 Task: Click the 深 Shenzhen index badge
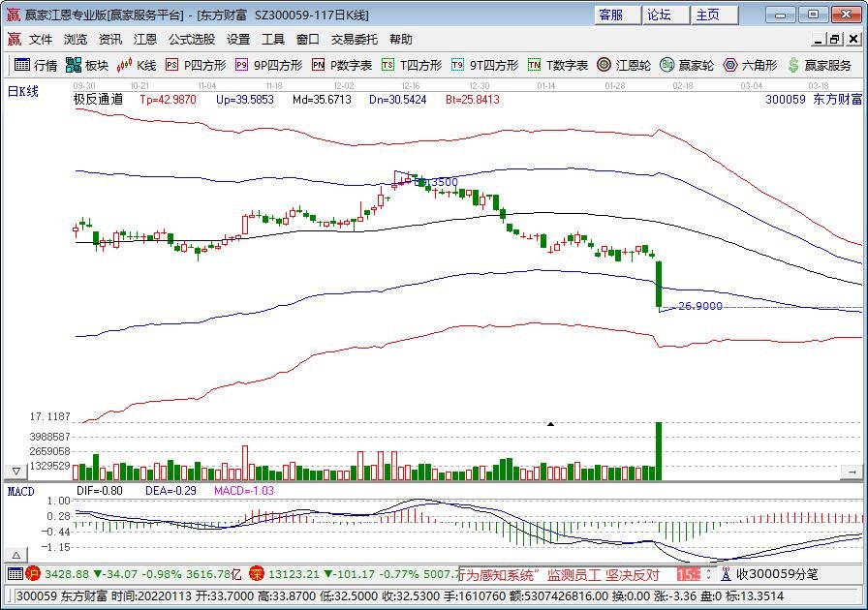257,574
